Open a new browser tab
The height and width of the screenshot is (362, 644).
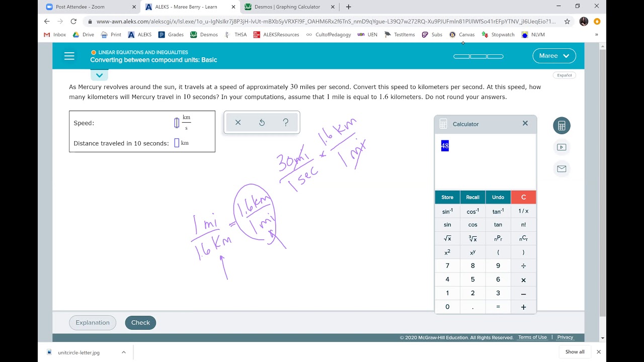click(349, 7)
